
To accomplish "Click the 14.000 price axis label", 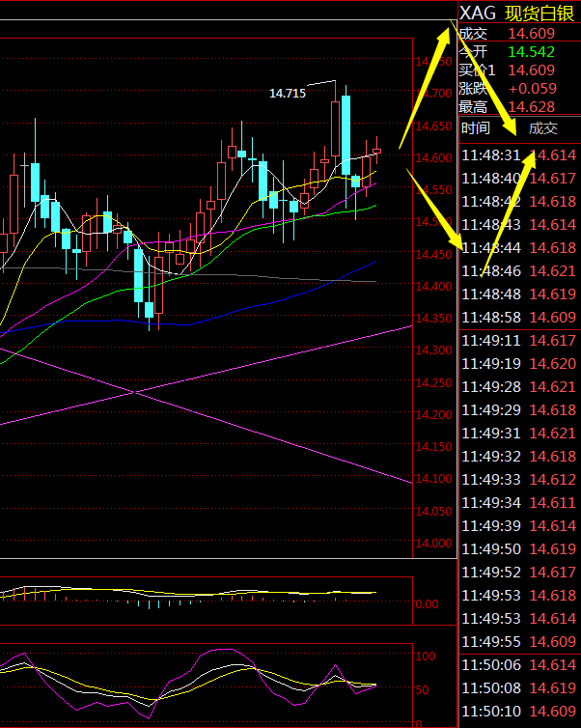I will (x=433, y=544).
